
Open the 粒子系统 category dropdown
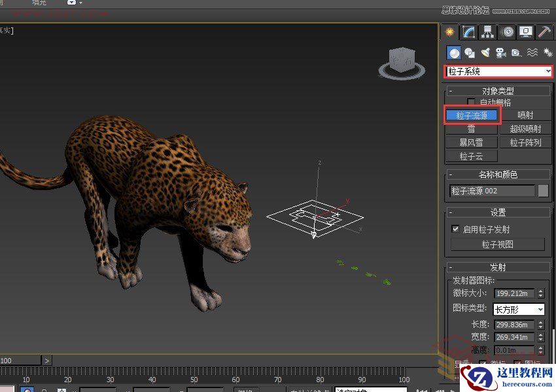tap(498, 71)
